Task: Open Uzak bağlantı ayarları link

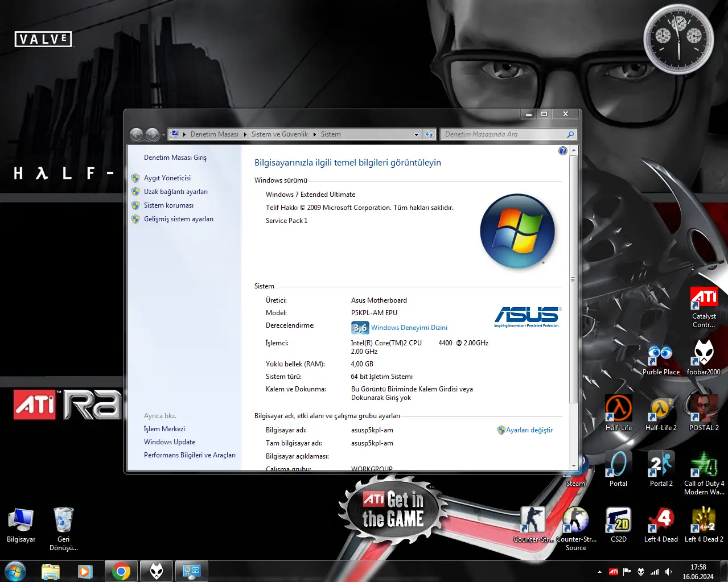Action: tap(176, 192)
